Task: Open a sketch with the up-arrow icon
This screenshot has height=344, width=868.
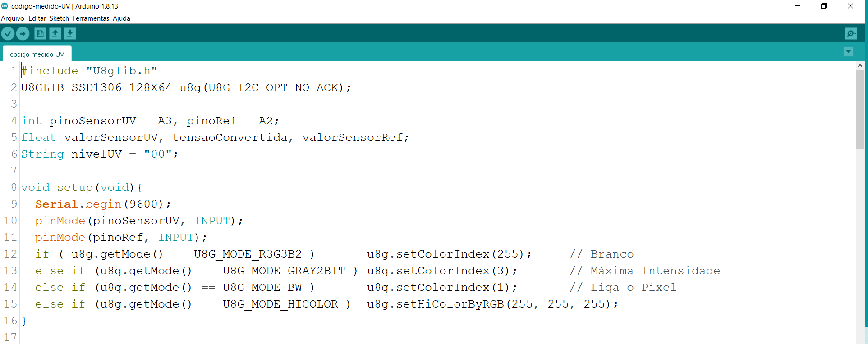Action: point(55,34)
